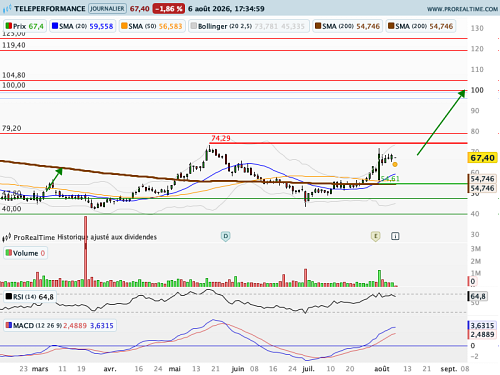Select the SMA (20) 59,558 legend value
This screenshot has width=500, height=375.
pyautogui.click(x=101, y=26)
